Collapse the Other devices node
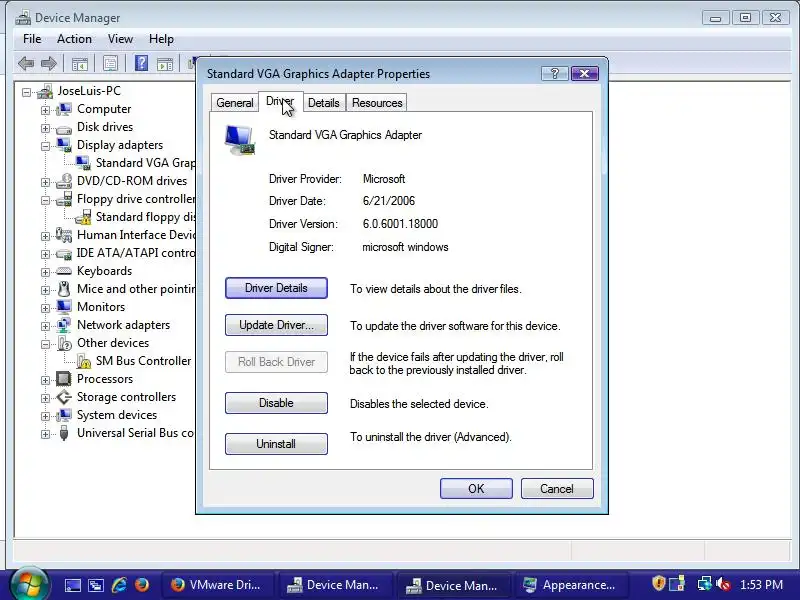800x600 pixels. tap(45, 344)
